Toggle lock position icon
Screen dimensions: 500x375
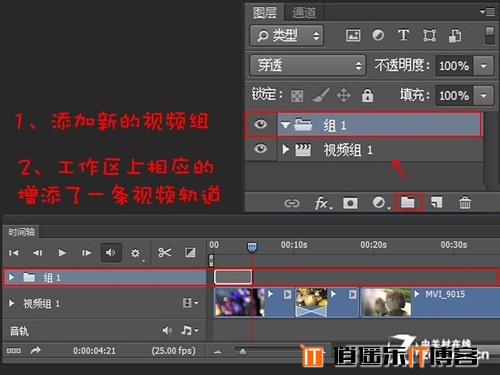coord(344,95)
